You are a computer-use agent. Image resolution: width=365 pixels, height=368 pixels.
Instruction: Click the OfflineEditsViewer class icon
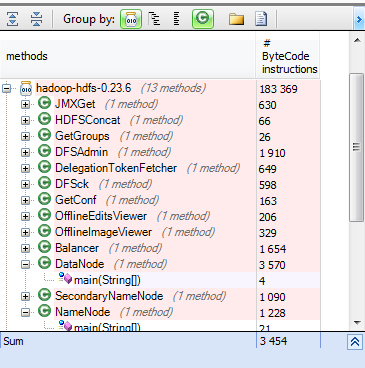(x=44, y=215)
